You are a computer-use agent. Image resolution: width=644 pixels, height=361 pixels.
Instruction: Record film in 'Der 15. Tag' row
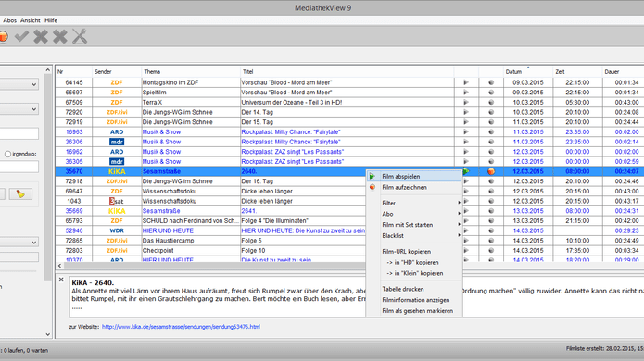tap(491, 122)
